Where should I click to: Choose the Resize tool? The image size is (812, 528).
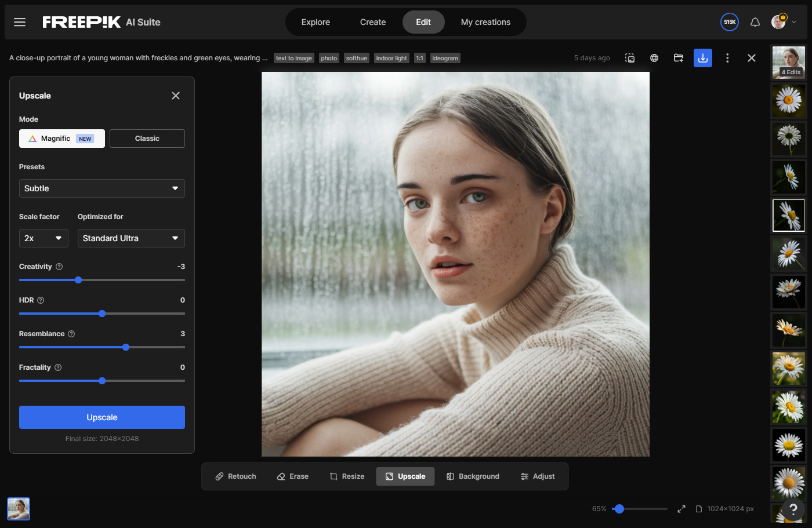point(347,476)
